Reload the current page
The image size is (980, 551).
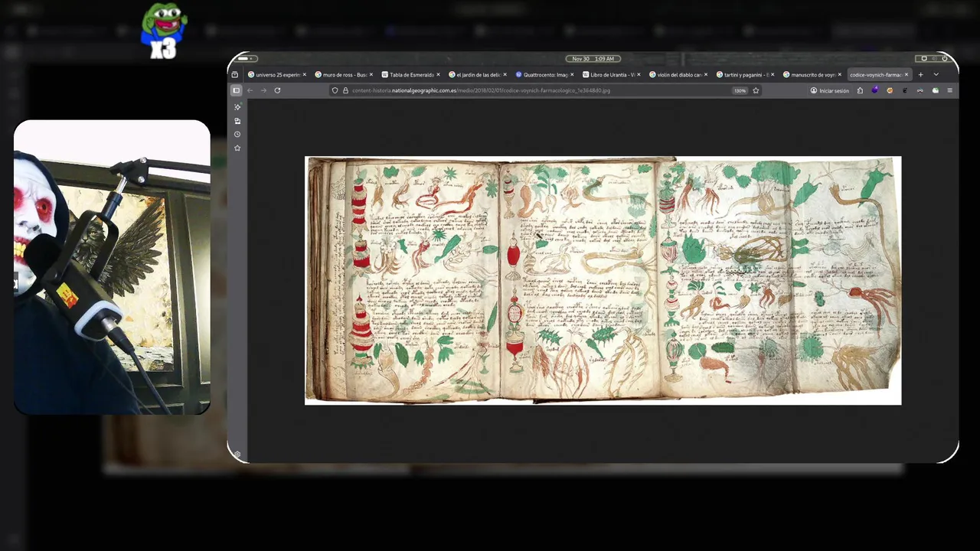coord(277,90)
